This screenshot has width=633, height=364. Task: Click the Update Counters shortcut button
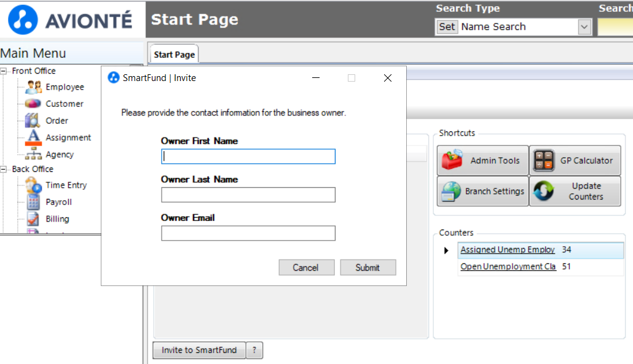pyautogui.click(x=575, y=191)
